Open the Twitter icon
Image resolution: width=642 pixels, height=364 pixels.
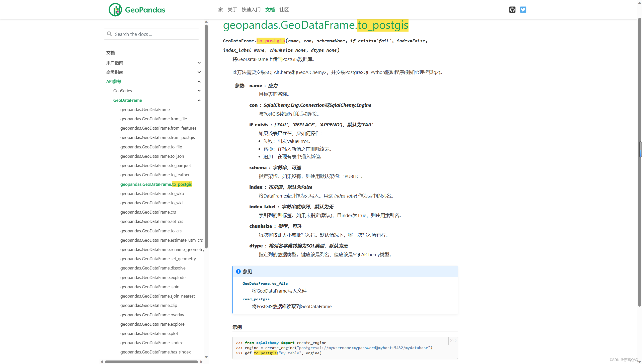pyautogui.click(x=523, y=10)
